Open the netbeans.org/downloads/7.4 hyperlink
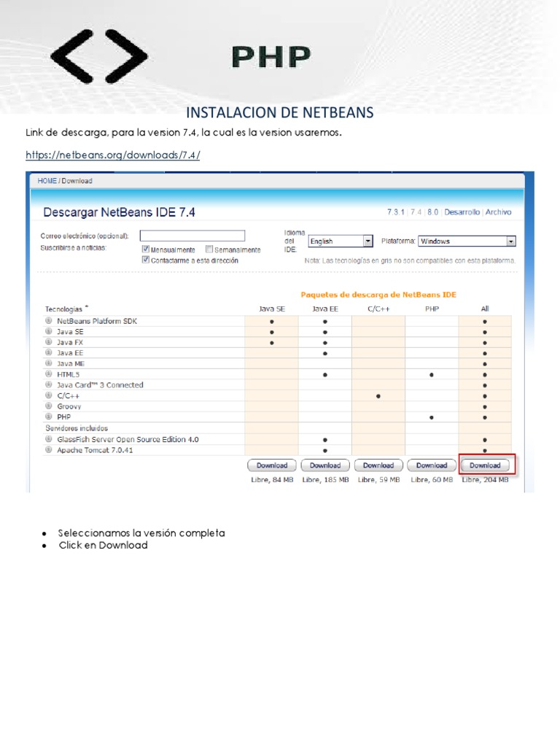This screenshot has height=747, width=560. click(113, 155)
